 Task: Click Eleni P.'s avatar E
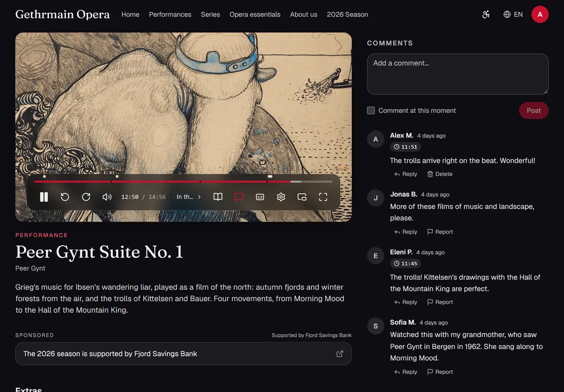(x=376, y=256)
